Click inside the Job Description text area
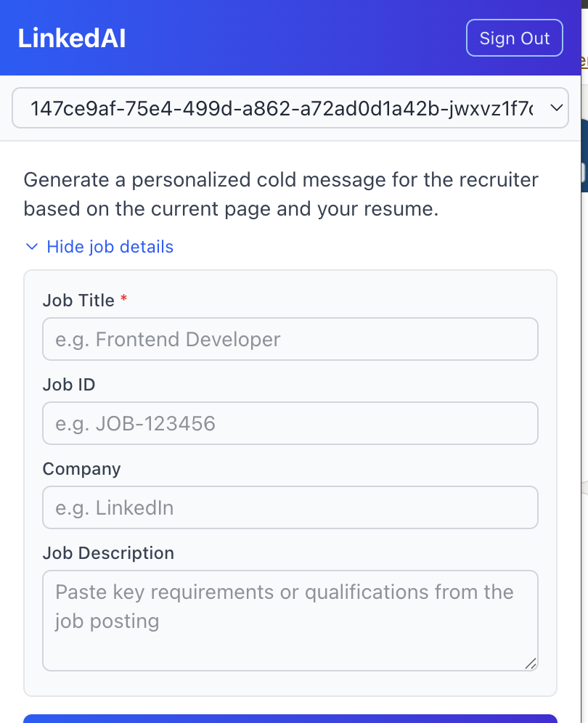Screen dimensions: 588x723 coord(290,621)
